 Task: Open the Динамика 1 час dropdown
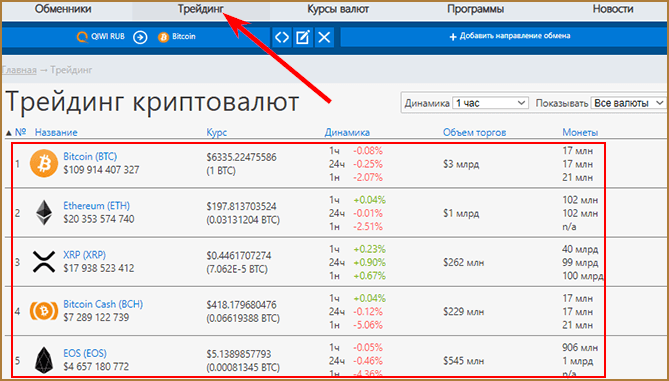click(x=490, y=103)
